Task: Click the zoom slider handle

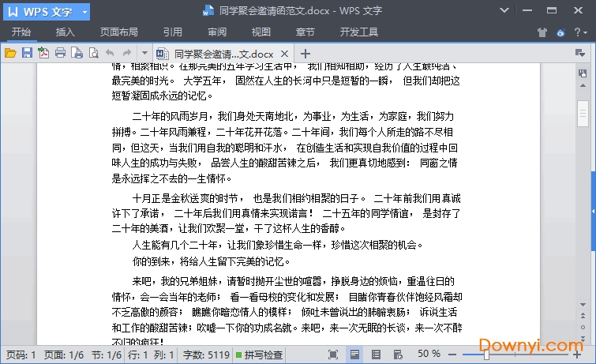Action: click(486, 355)
